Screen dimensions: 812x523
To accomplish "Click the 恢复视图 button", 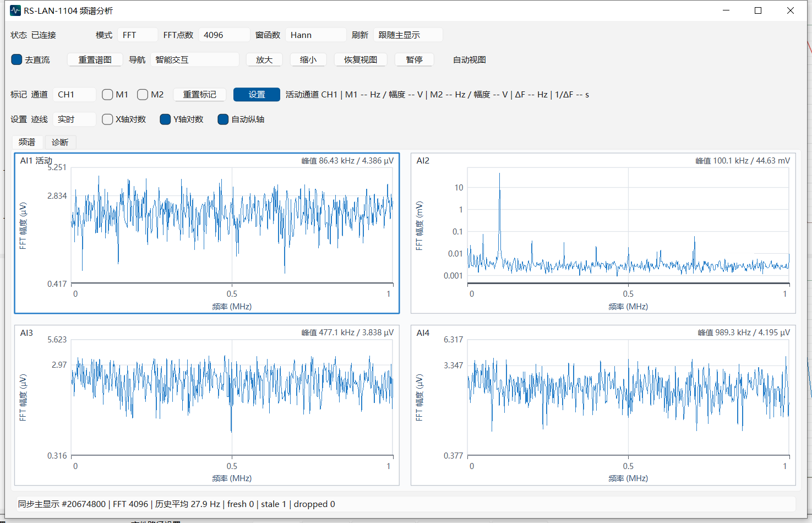I will coord(361,60).
